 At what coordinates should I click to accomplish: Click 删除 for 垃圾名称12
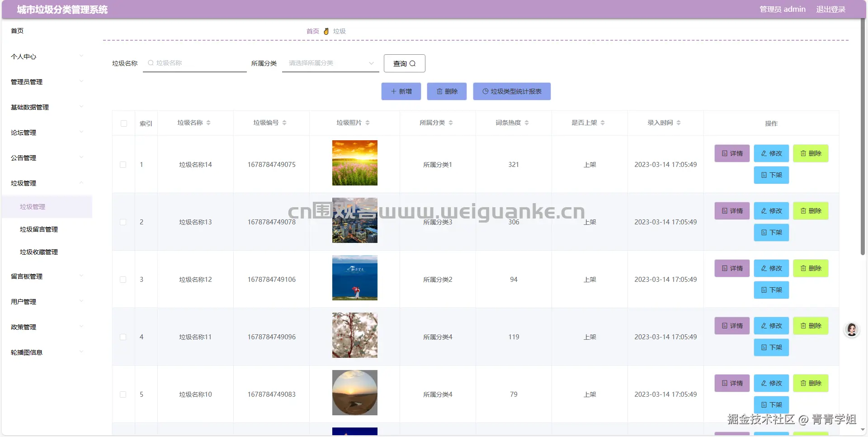[x=811, y=268]
